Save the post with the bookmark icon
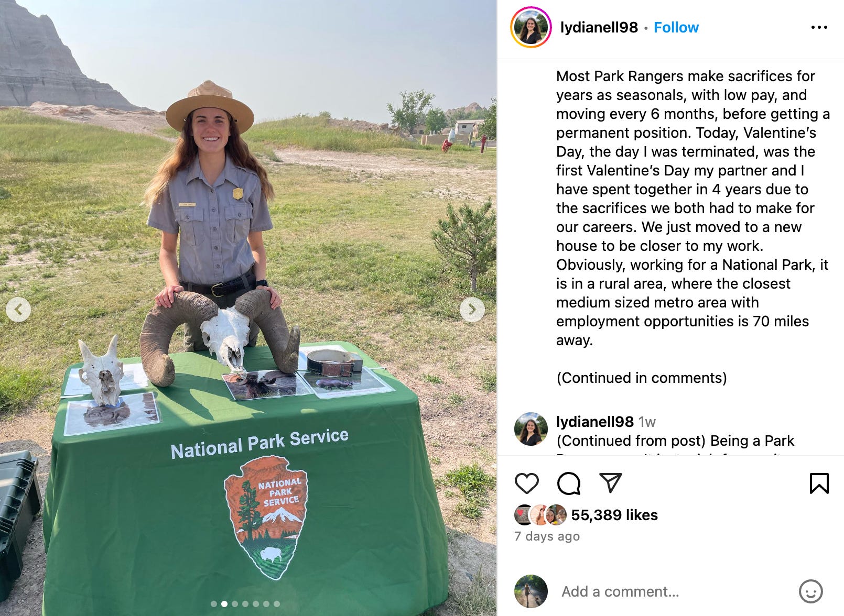 pyautogui.click(x=819, y=483)
